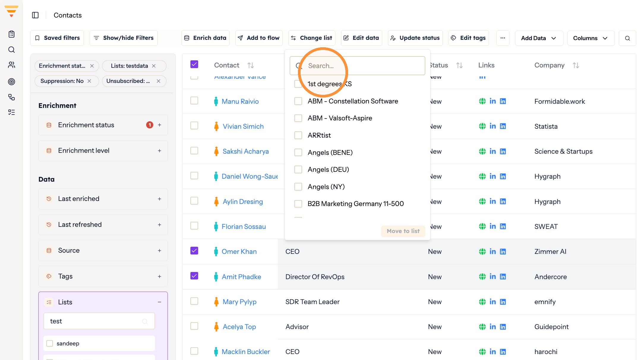The width and height of the screenshot is (644, 360).
Task: Select the Mary Pylyp row checkbox
Action: (194, 301)
